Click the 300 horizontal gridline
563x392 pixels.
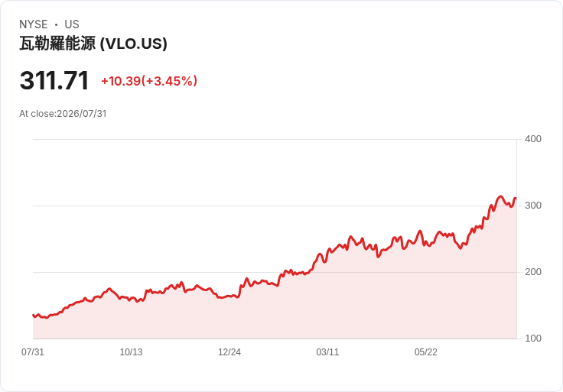(275, 206)
